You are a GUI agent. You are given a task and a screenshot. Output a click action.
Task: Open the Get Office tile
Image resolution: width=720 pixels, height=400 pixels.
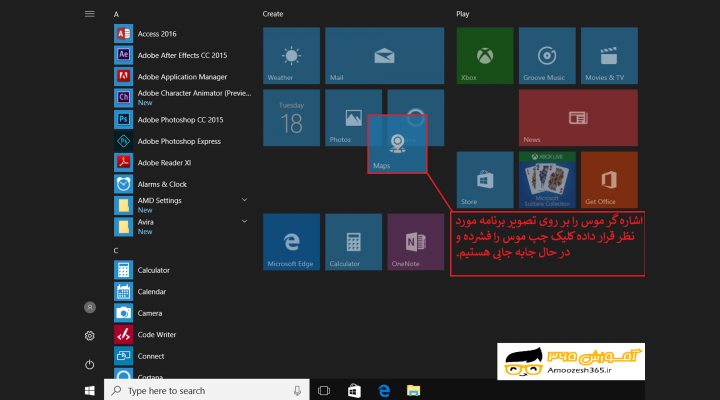pyautogui.click(x=609, y=180)
